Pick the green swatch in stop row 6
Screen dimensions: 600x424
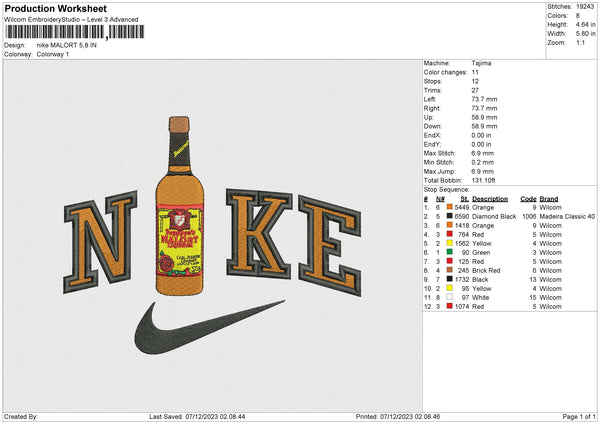pos(449,252)
